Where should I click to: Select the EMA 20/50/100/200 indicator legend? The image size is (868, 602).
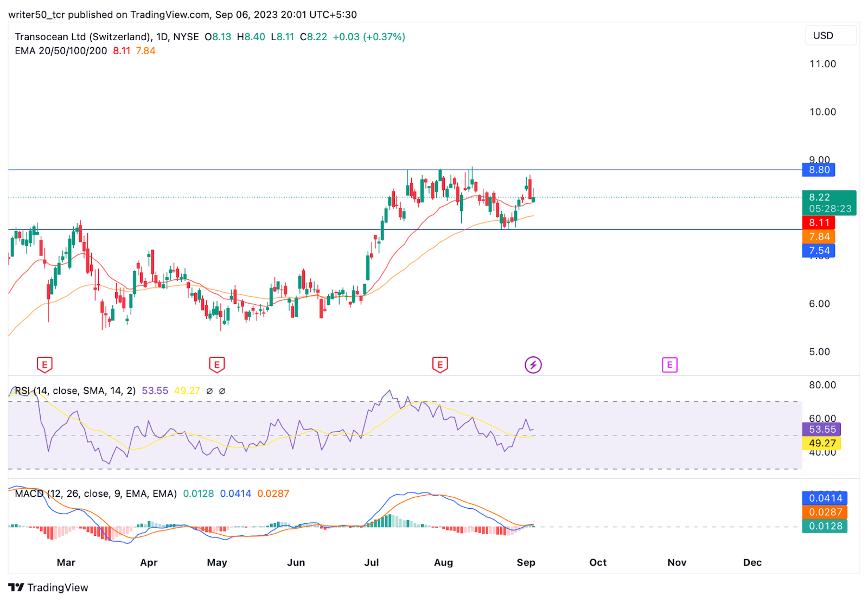61,51
